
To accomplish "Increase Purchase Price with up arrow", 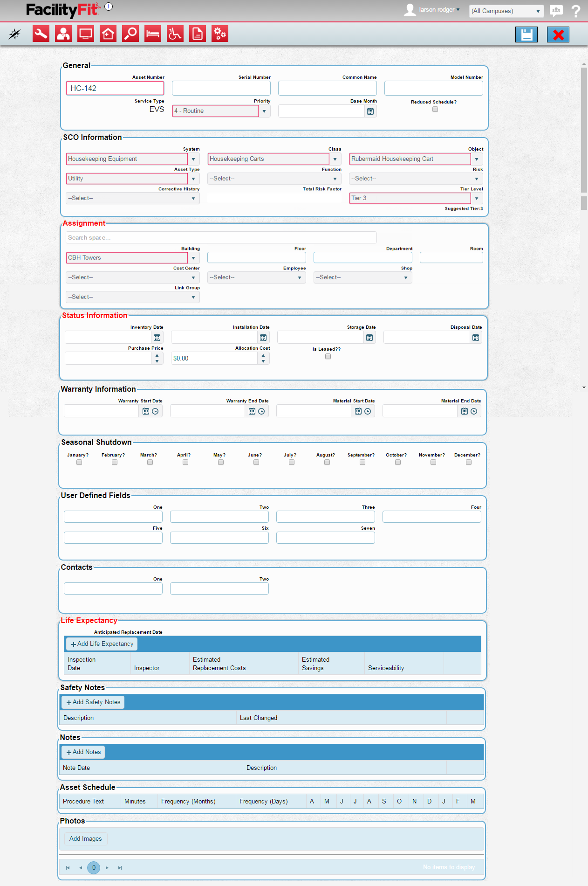I will point(157,355).
